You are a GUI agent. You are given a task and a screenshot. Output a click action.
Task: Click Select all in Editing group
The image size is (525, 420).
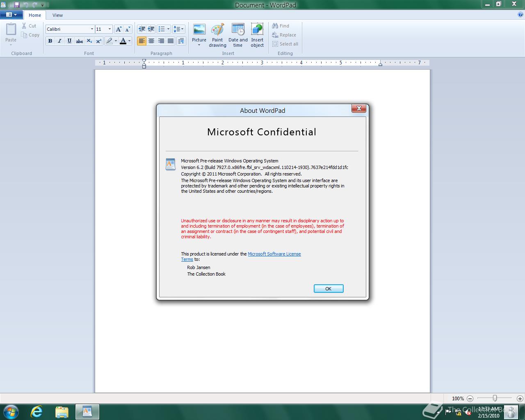click(285, 44)
